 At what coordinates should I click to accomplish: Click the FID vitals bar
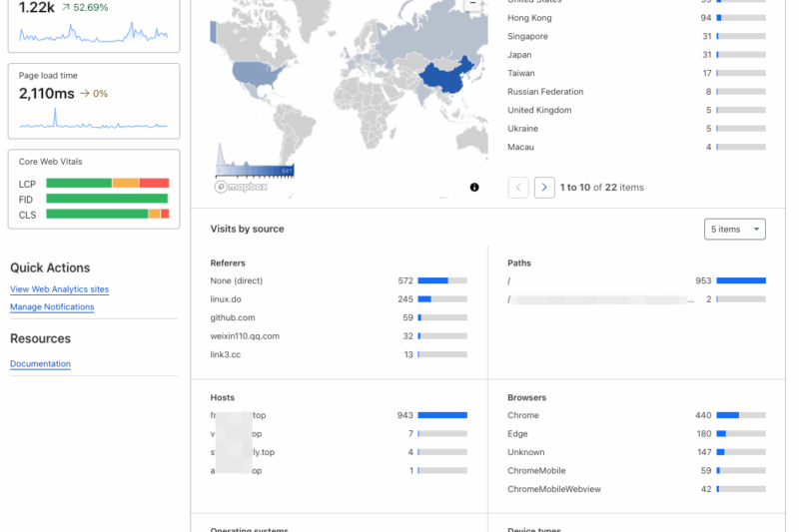click(107, 199)
